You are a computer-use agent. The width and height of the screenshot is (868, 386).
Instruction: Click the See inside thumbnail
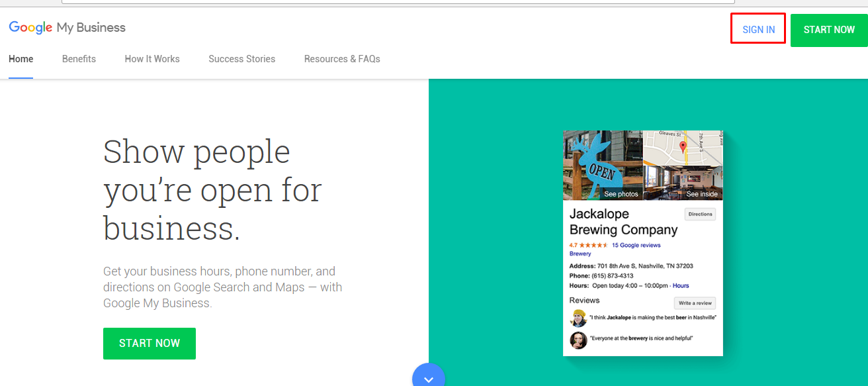(x=683, y=183)
